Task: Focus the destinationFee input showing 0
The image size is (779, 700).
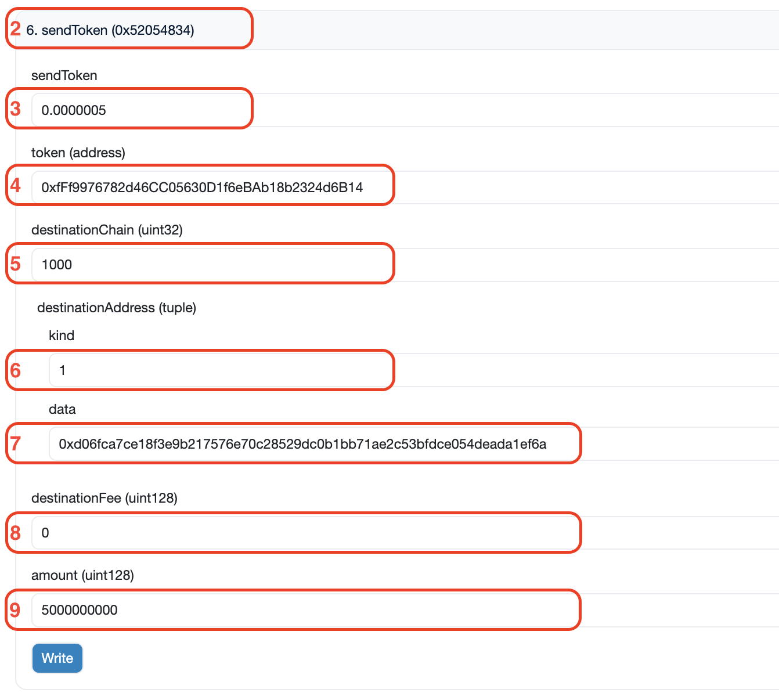Action: point(406,533)
